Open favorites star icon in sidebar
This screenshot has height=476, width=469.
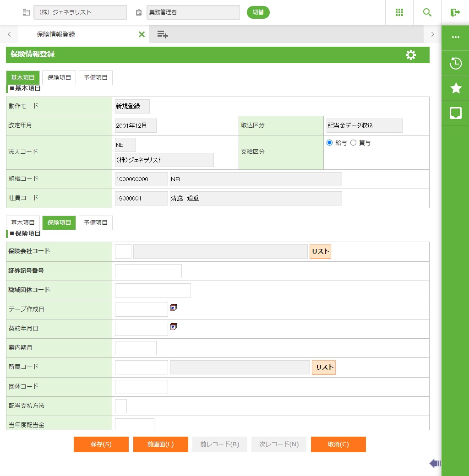455,88
